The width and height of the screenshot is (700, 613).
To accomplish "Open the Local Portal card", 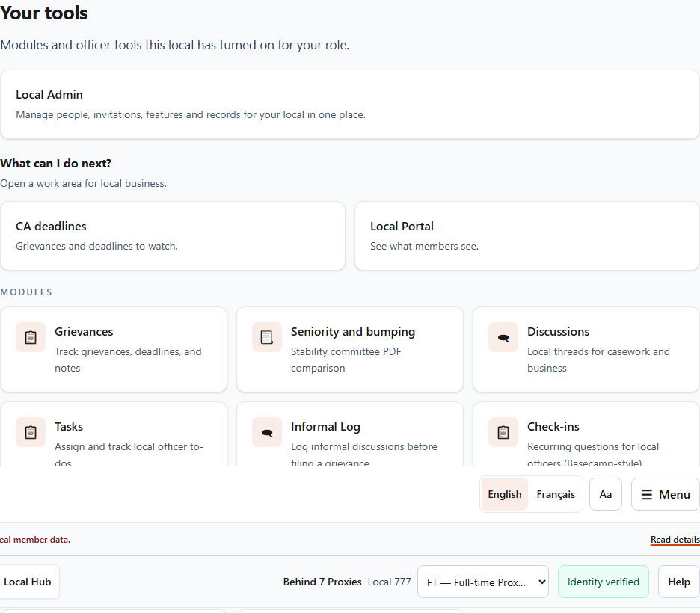I will pos(526,236).
